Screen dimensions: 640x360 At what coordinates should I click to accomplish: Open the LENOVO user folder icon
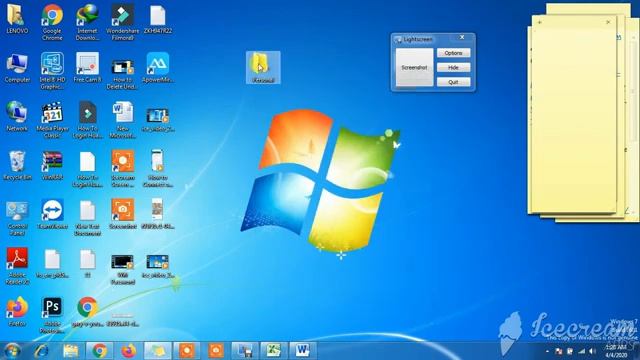point(17,20)
